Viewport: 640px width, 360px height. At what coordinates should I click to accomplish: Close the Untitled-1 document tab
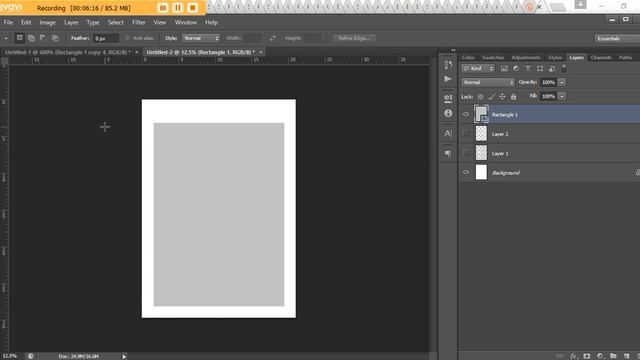tap(137, 52)
